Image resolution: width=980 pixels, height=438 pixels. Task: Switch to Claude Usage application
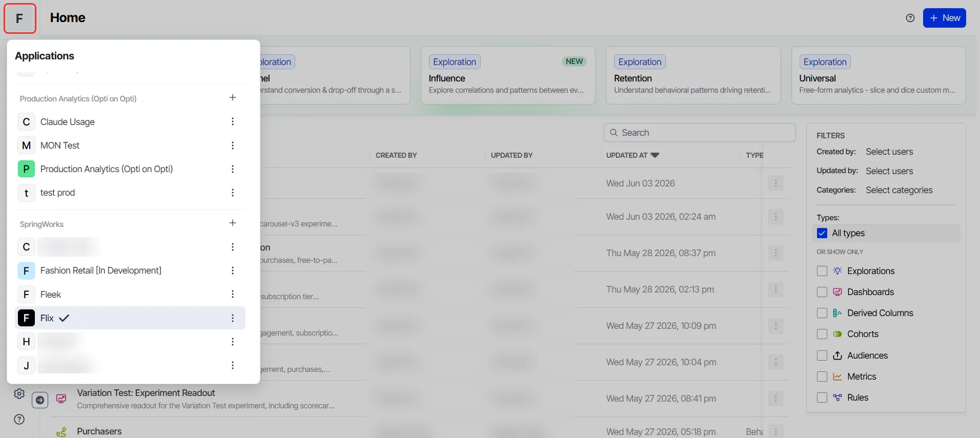click(131, 121)
